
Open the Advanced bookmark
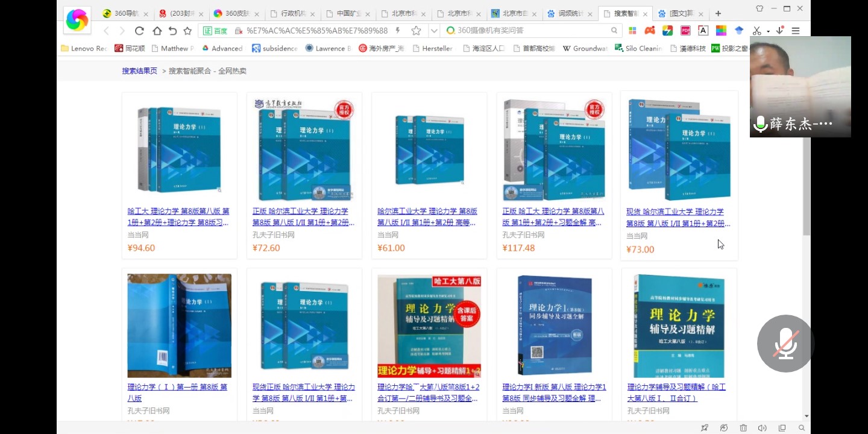point(222,48)
